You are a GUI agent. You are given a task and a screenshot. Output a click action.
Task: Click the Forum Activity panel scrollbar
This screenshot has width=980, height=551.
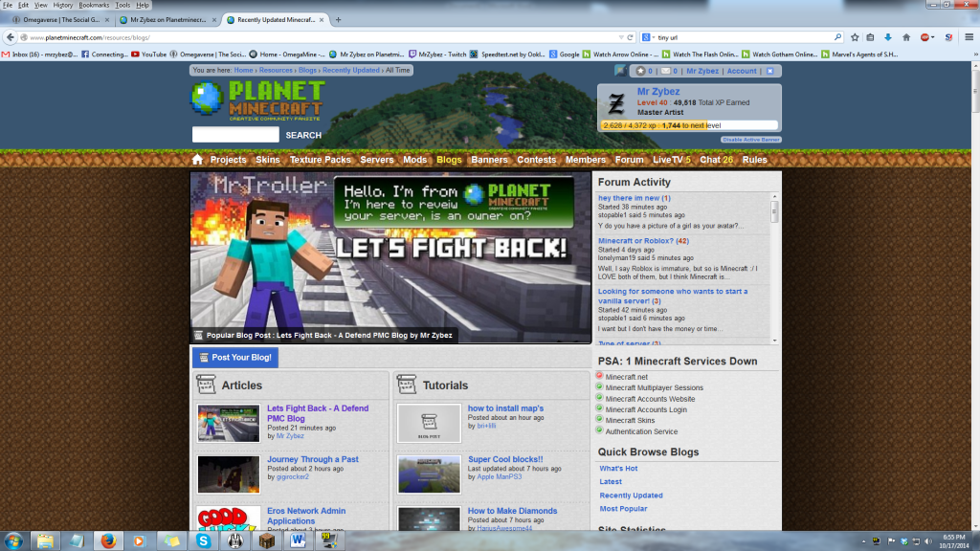774,269
